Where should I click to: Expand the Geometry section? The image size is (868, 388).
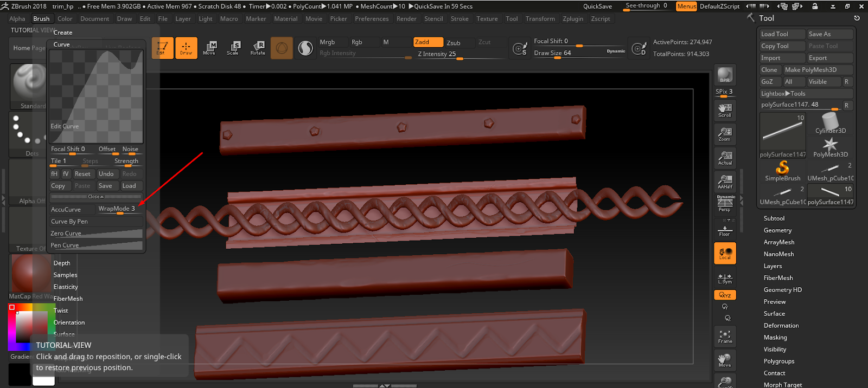[x=777, y=230]
